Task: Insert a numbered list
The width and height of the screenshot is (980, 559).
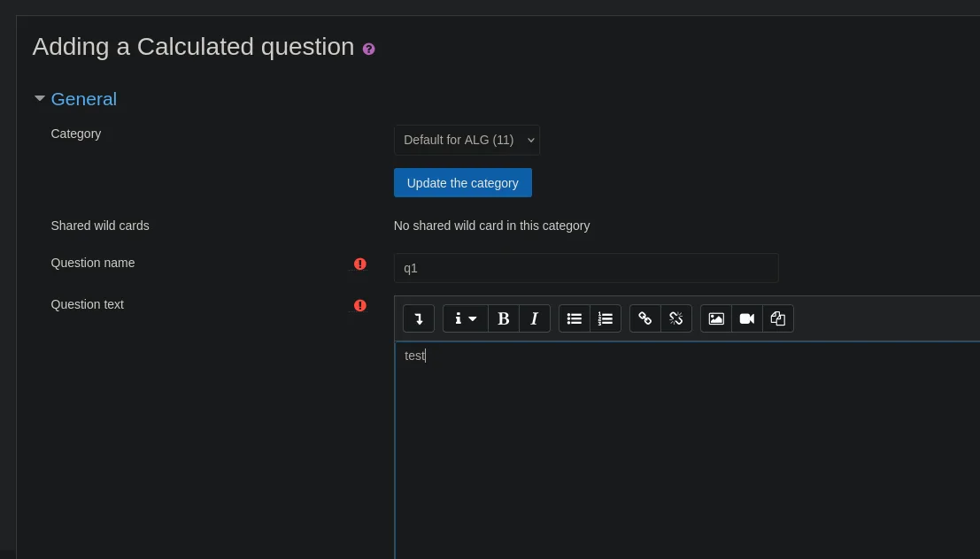Action: click(x=605, y=318)
